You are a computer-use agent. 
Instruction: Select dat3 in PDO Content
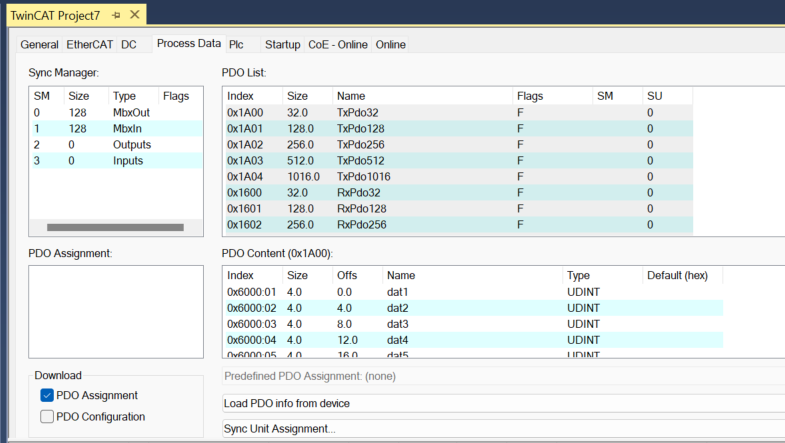(474, 324)
